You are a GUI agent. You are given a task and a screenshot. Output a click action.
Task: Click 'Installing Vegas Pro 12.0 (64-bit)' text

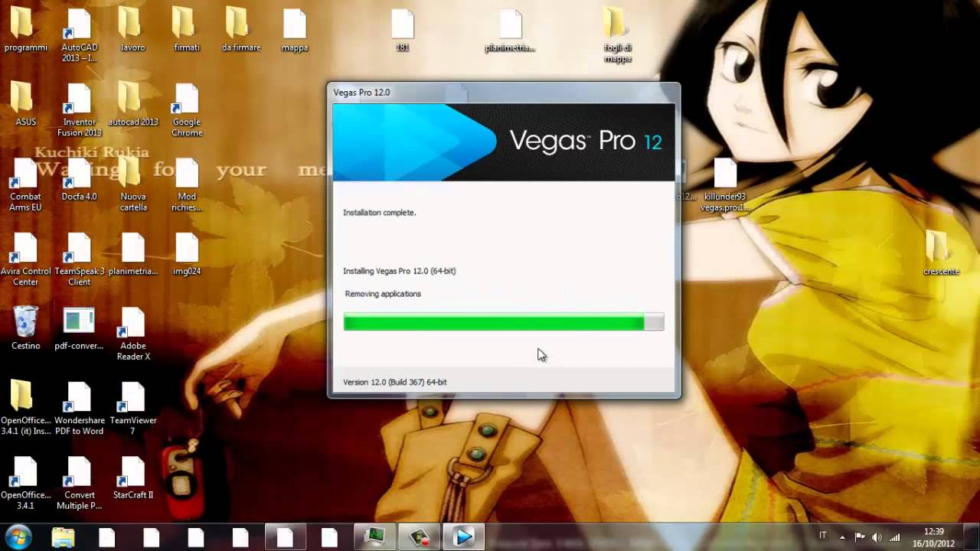[x=400, y=271]
